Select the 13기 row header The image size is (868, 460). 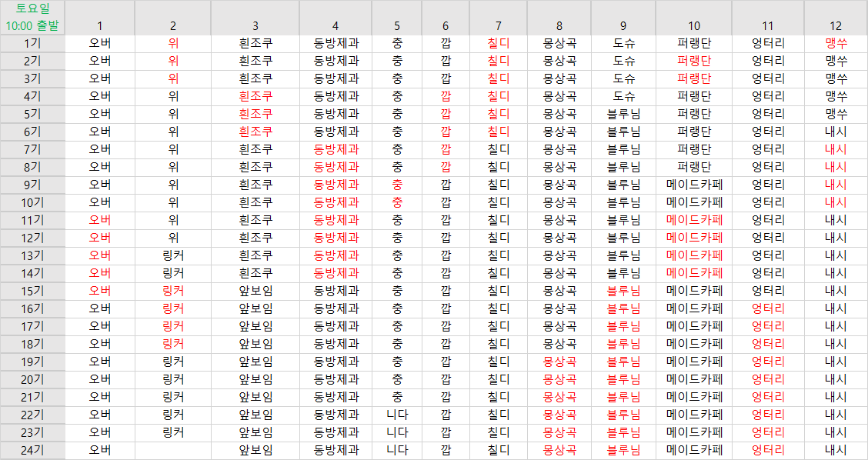pyautogui.click(x=32, y=255)
